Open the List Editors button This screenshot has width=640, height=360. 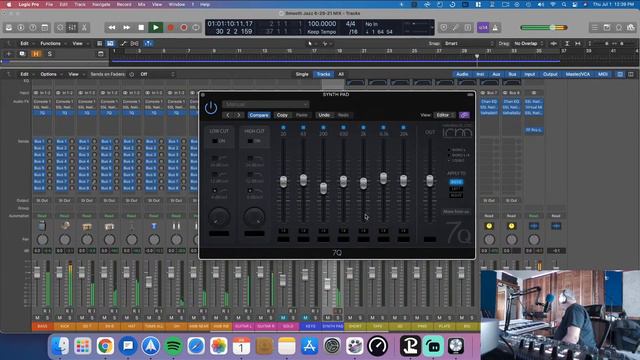[595, 28]
